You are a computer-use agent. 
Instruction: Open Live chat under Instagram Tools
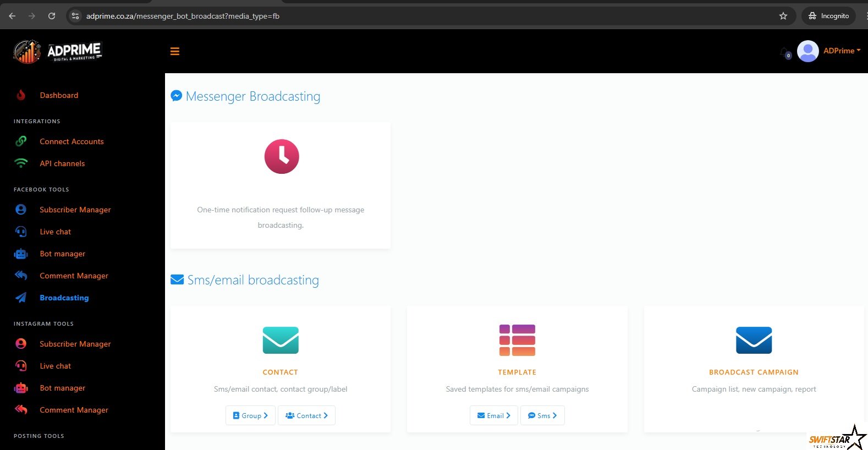coord(55,366)
